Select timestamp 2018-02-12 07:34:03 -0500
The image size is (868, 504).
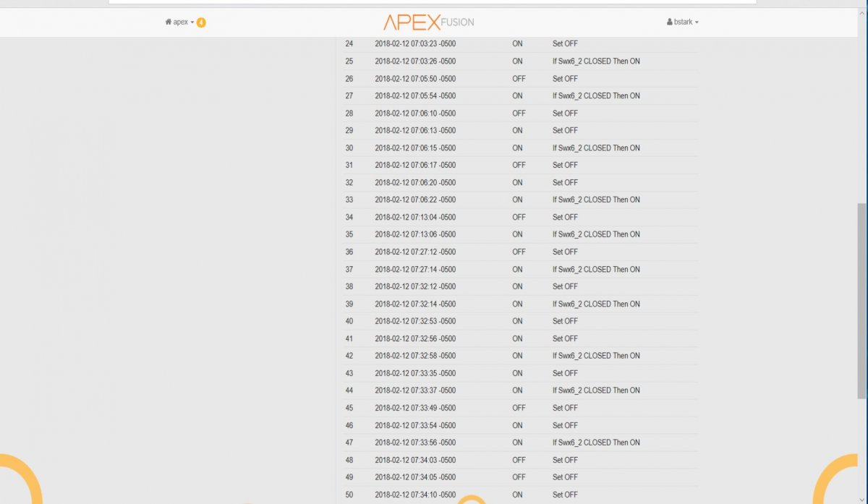(415, 460)
